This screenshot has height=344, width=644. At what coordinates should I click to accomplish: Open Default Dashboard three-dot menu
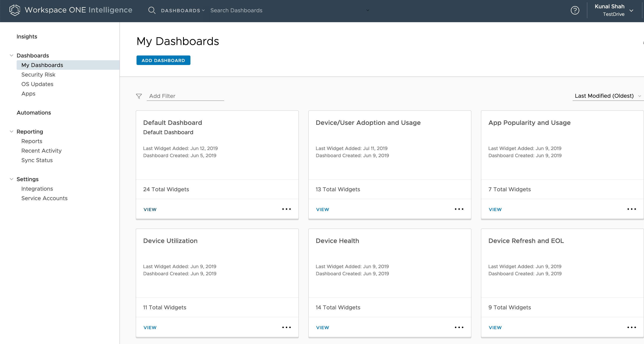click(x=286, y=209)
